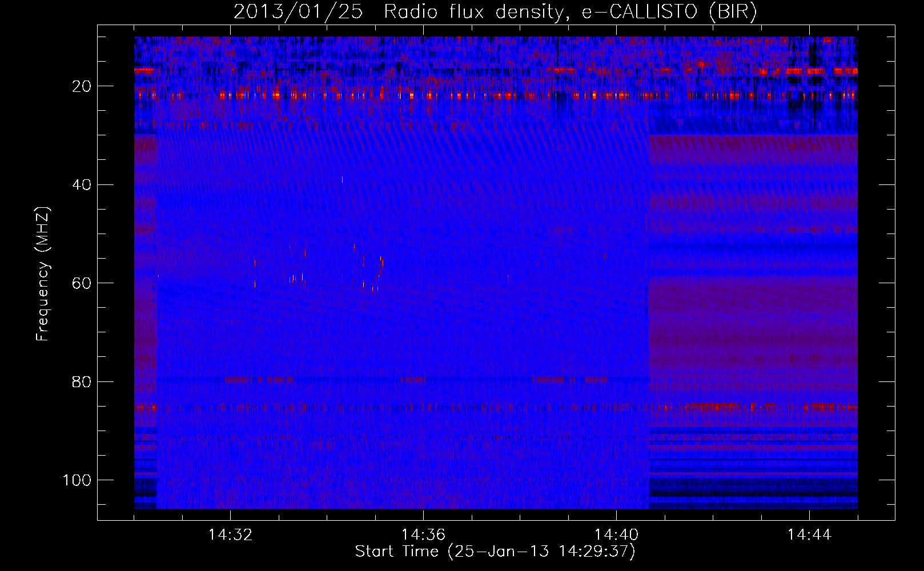The width and height of the screenshot is (924, 571).
Task: Pick the 14:32 time tick label
Action: 230,535
